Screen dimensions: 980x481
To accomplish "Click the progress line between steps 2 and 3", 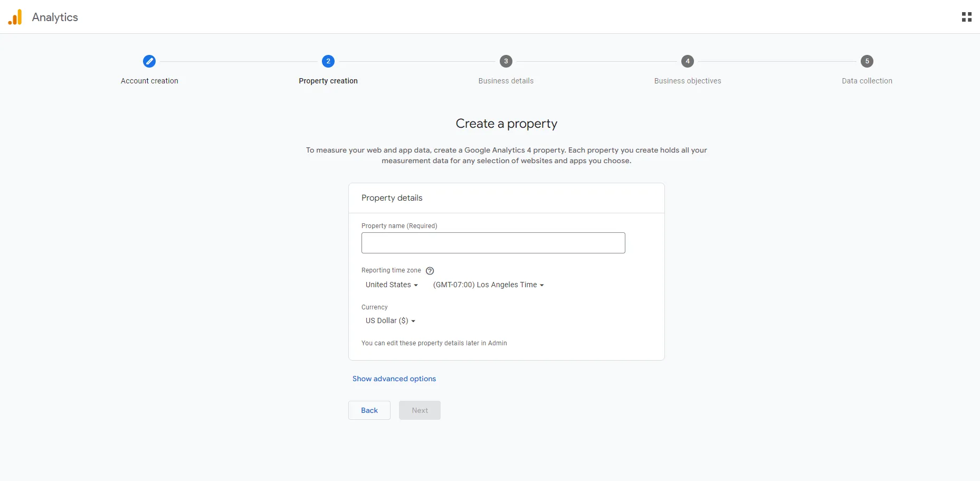I will click(417, 61).
